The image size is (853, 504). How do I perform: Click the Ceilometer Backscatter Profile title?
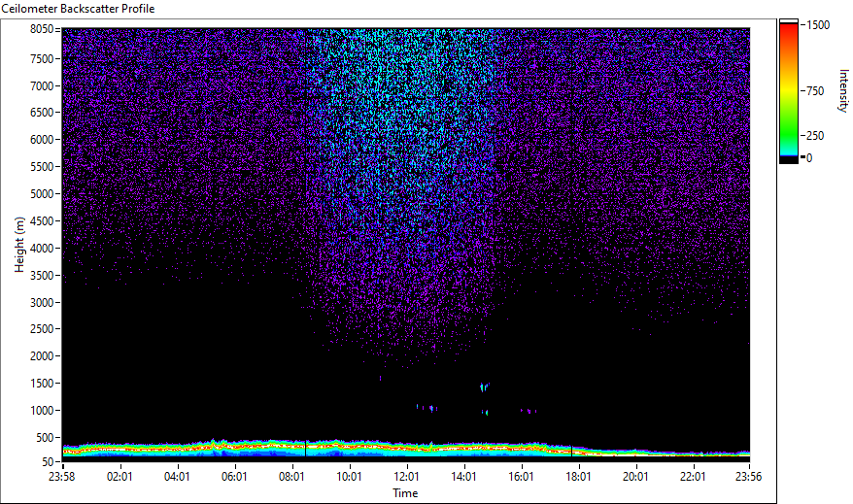tap(78, 9)
